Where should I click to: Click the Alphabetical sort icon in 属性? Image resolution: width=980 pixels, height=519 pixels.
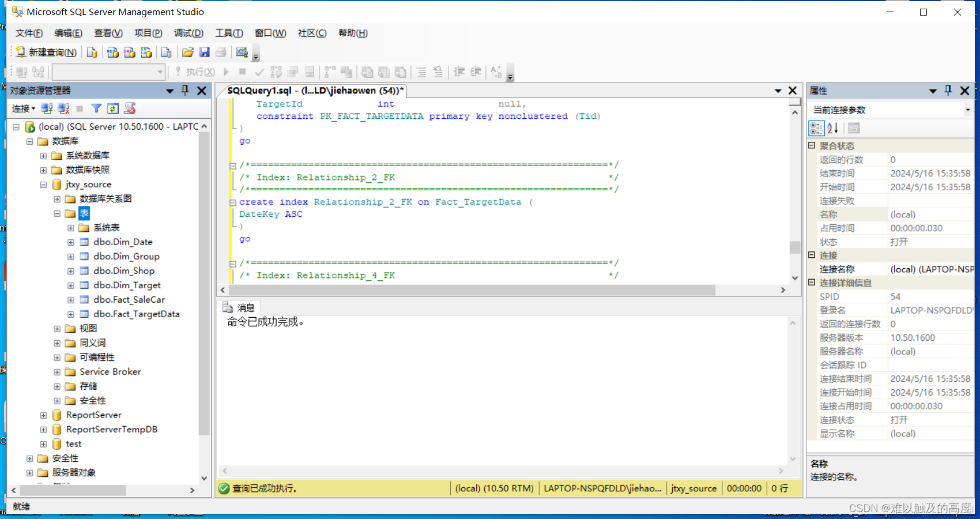(832, 128)
